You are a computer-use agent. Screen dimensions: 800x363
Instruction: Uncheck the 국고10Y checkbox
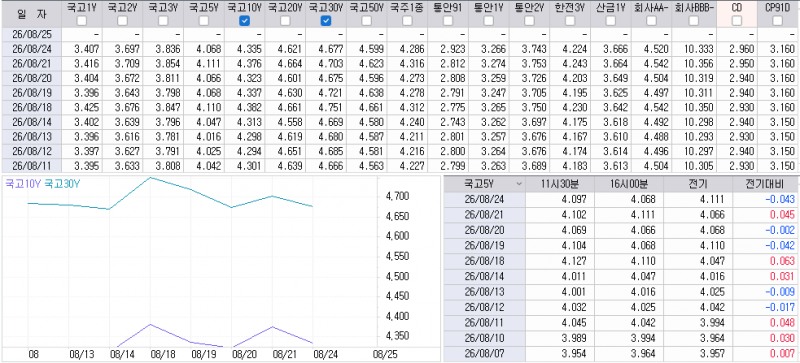[244, 21]
